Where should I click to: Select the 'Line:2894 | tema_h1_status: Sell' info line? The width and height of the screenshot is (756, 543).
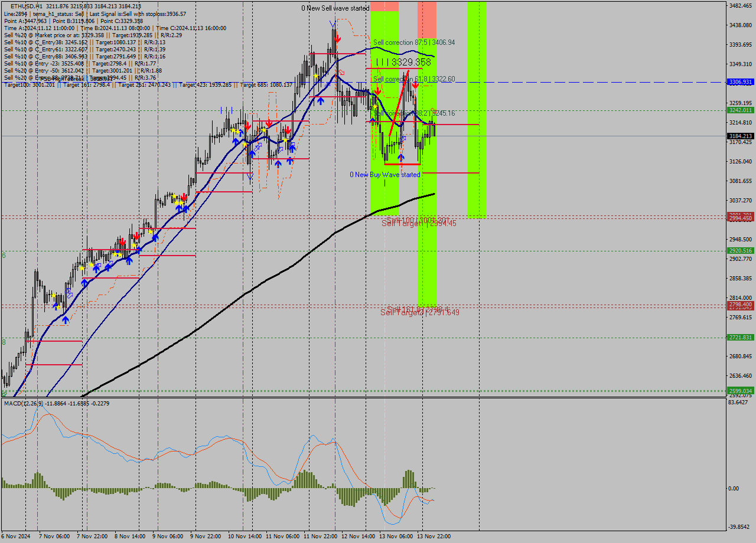94,14
